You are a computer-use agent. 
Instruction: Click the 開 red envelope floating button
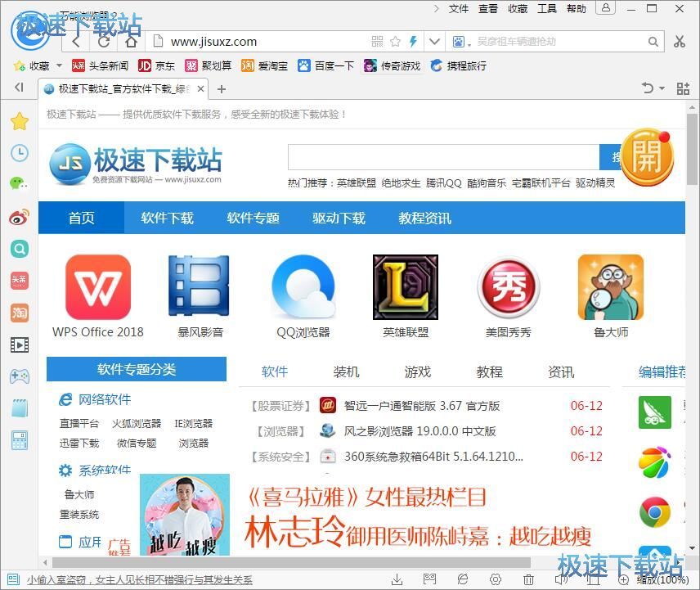[648, 157]
